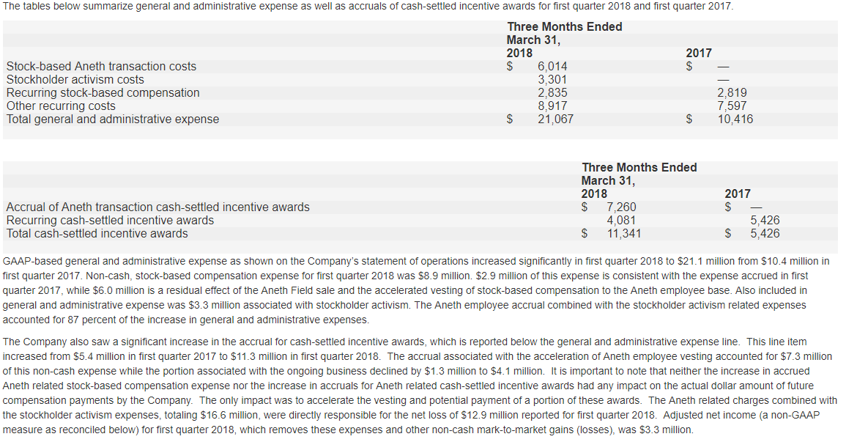The height and width of the screenshot is (442, 868).
Task: Select the 6,014 Aneth transaction cost value
Action: tap(552, 67)
